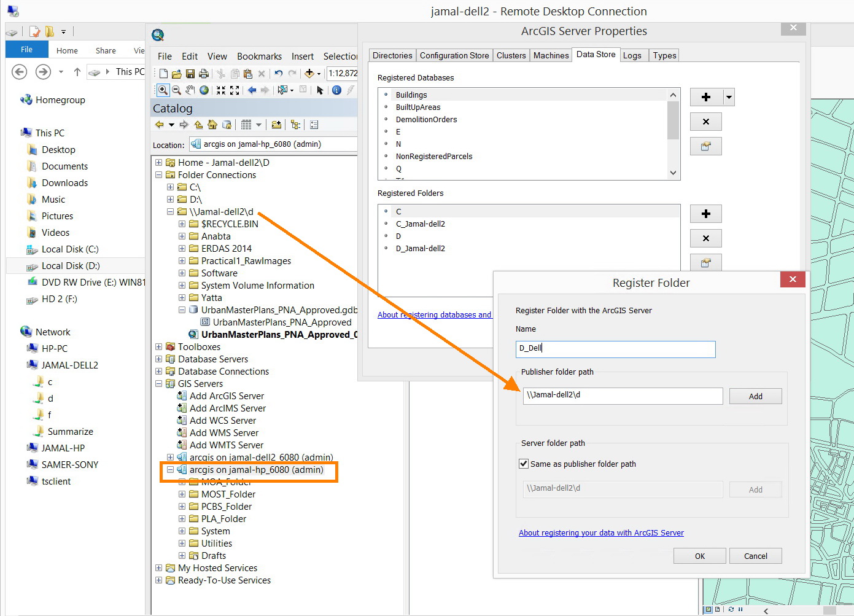This screenshot has height=616, width=854.
Task: Choose the Select Elements arrow tool
Action: (x=320, y=90)
